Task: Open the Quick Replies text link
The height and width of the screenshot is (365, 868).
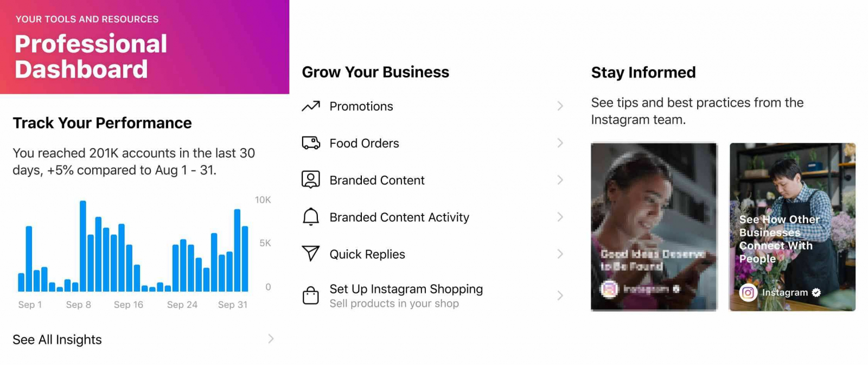Action: (367, 254)
